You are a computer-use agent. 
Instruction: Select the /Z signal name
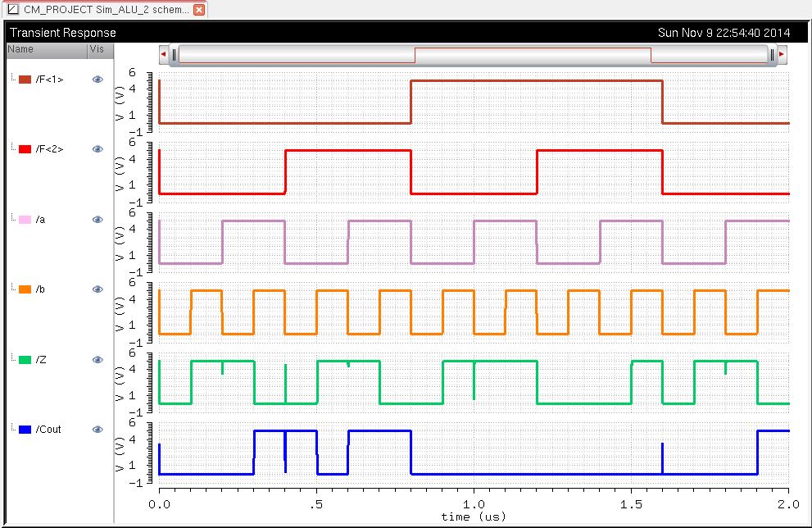(x=41, y=360)
